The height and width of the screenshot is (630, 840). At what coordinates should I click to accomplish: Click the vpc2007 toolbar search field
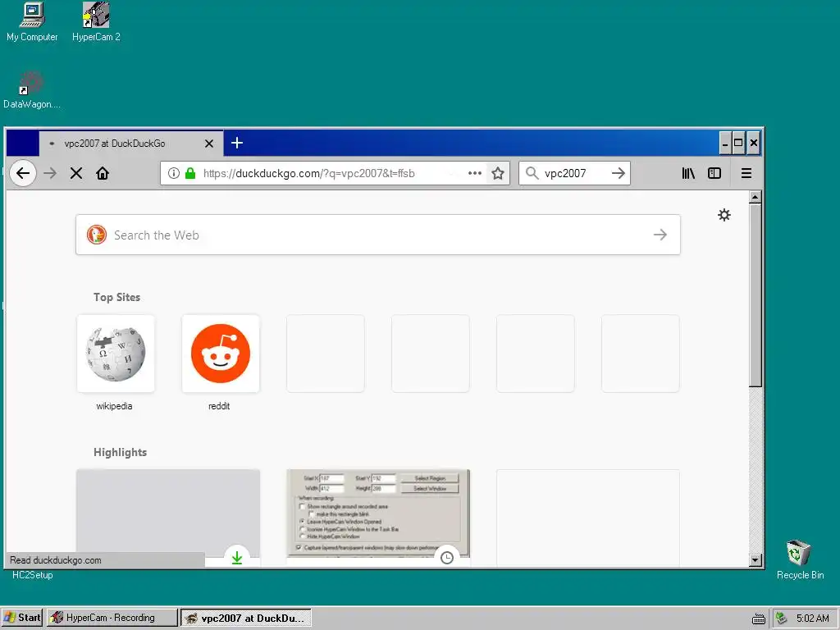tap(573, 173)
